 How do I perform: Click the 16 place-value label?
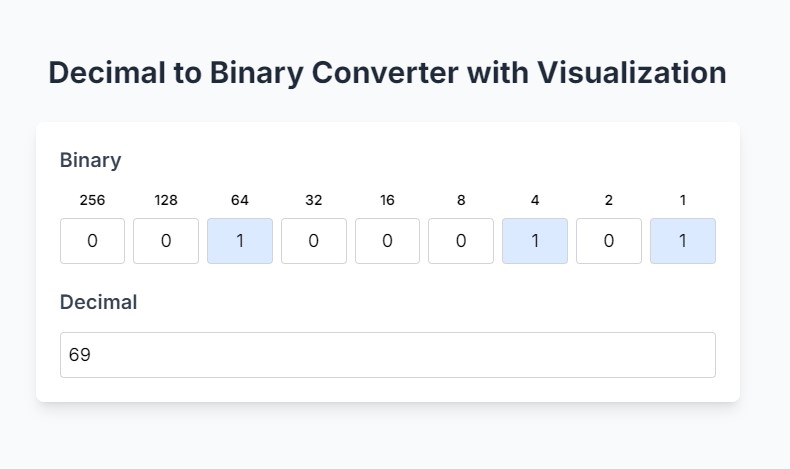coord(387,200)
